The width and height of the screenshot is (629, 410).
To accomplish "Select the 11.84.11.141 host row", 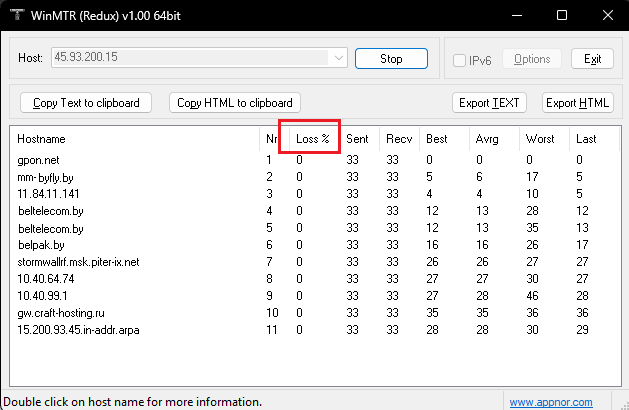I will pos(315,194).
